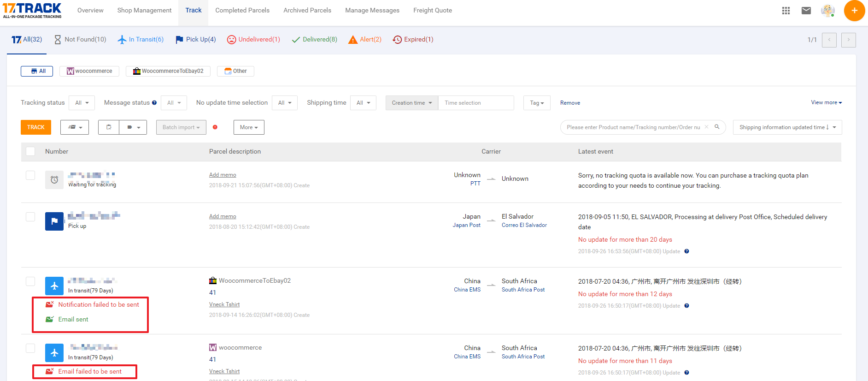The height and width of the screenshot is (381, 868).
Task: Open the Overview menu
Action: point(90,10)
